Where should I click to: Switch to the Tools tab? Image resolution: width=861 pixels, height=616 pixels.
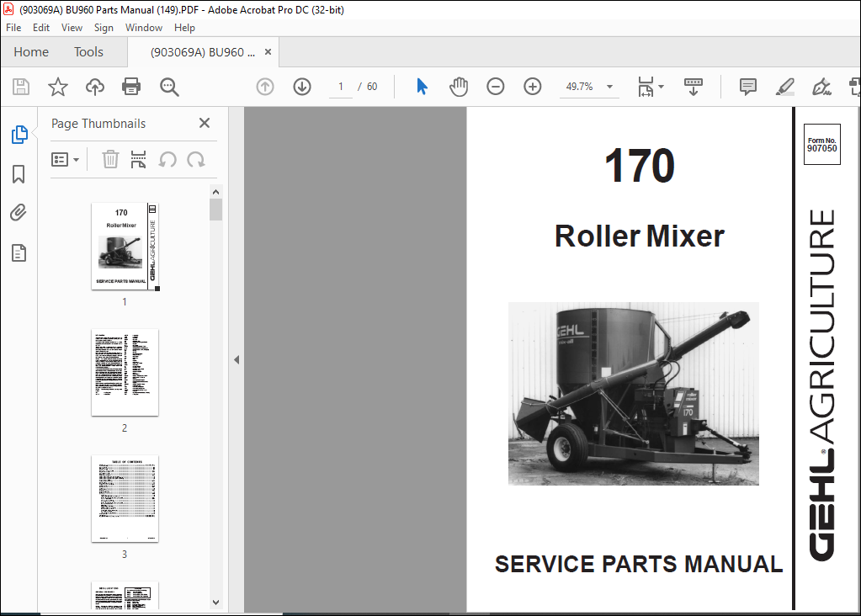[x=88, y=52]
